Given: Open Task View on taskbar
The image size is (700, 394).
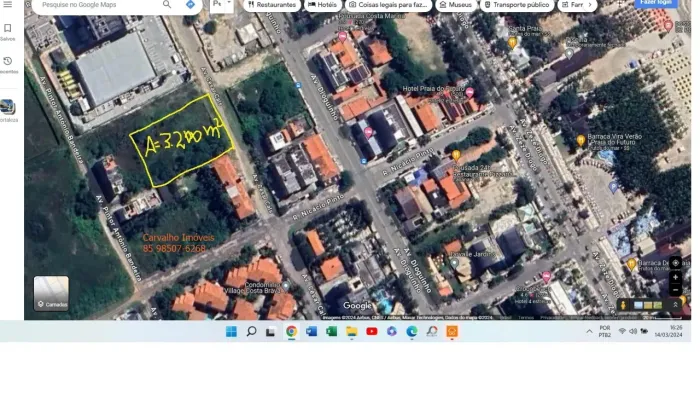Looking at the screenshot, I should (271, 332).
